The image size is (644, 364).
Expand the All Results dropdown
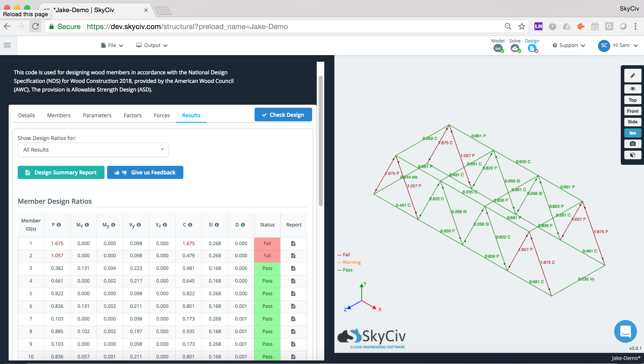(x=92, y=150)
